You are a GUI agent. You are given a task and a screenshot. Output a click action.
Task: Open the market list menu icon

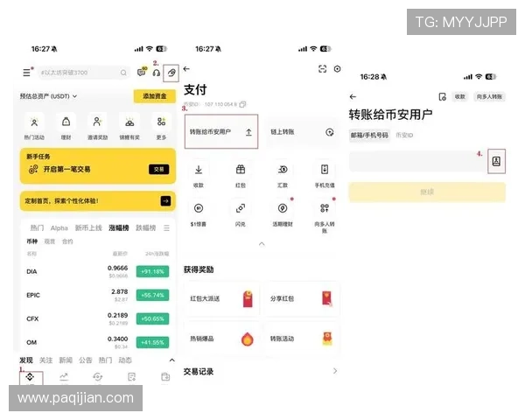(166, 228)
